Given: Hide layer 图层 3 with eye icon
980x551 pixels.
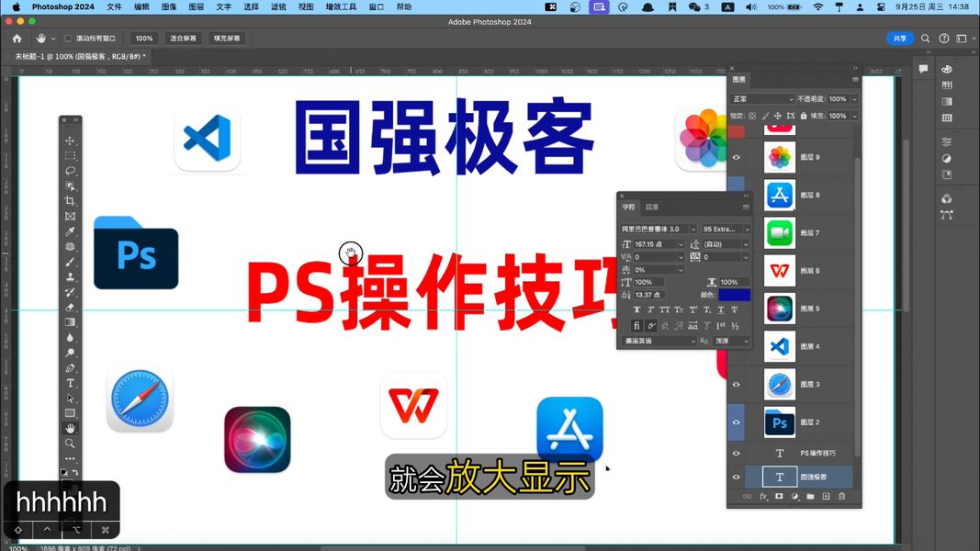Looking at the screenshot, I should (737, 385).
